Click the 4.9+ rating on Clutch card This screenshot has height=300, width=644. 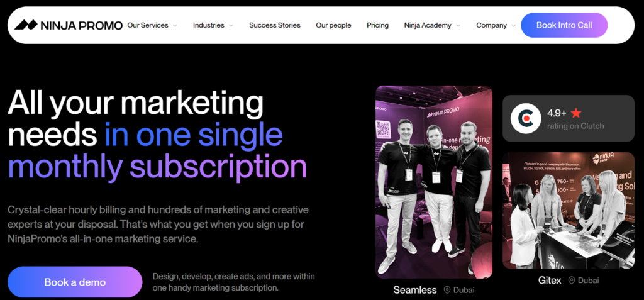pyautogui.click(x=569, y=118)
